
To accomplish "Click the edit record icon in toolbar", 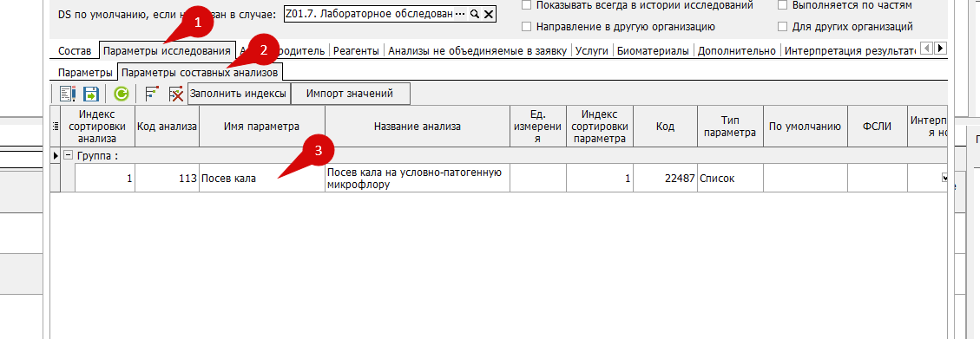I will (x=68, y=94).
